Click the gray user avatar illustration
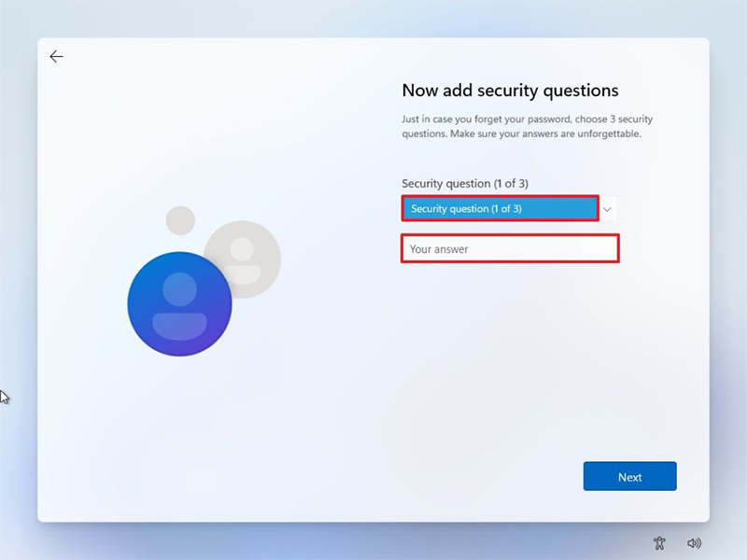The width and height of the screenshot is (747, 560). tap(243, 259)
